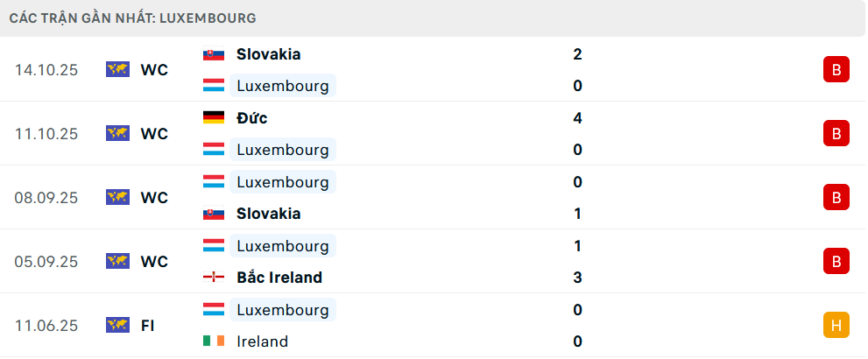This screenshot has width=868, height=359.
Task: Click the Germany flag beside Đức
Action: tap(213, 118)
